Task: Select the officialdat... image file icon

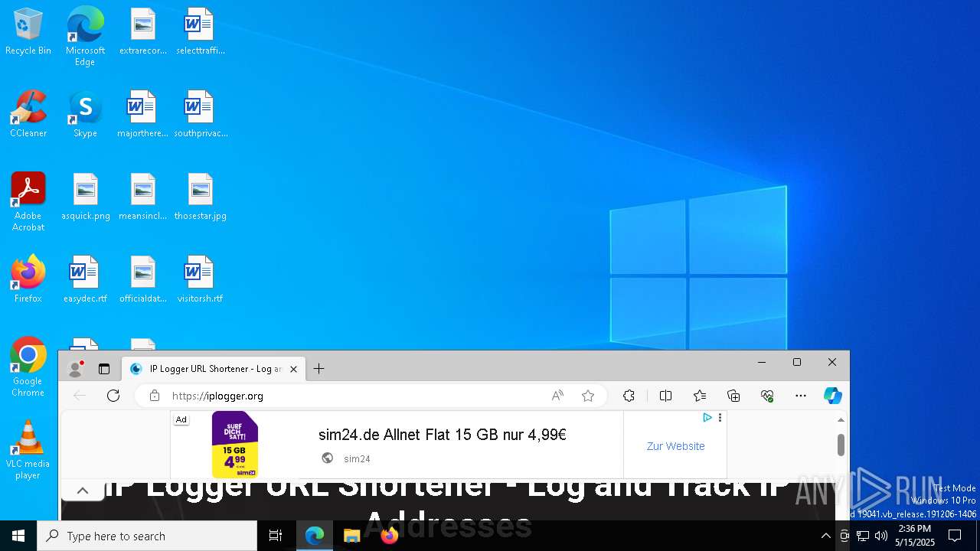Action: (142, 280)
